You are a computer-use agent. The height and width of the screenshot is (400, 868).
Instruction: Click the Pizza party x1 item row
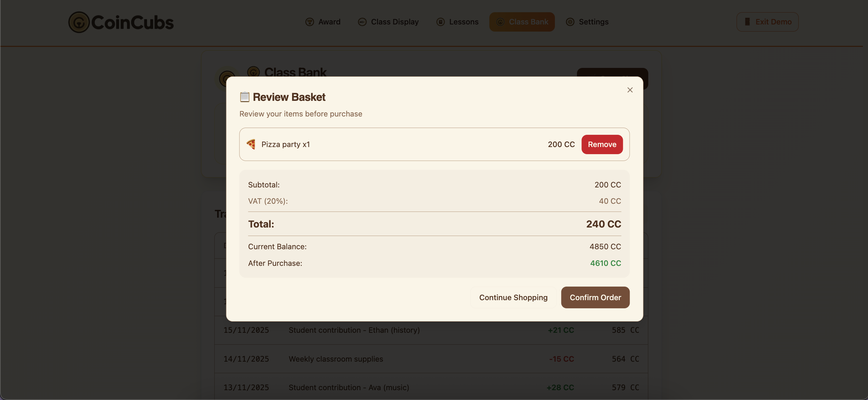(391, 144)
